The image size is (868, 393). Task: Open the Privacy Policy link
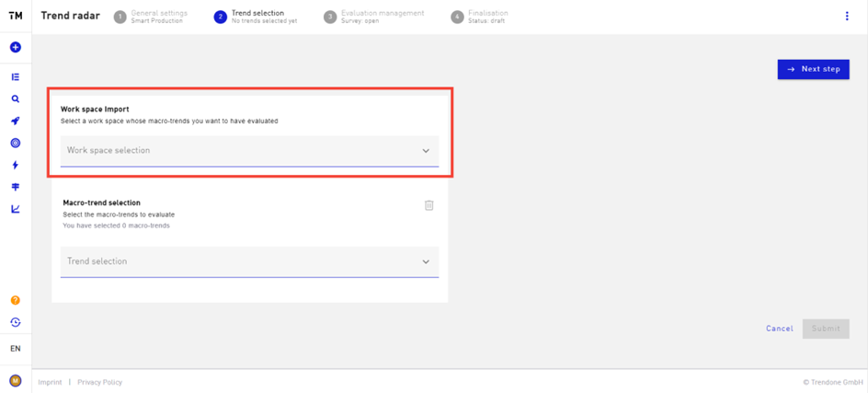[99, 382]
